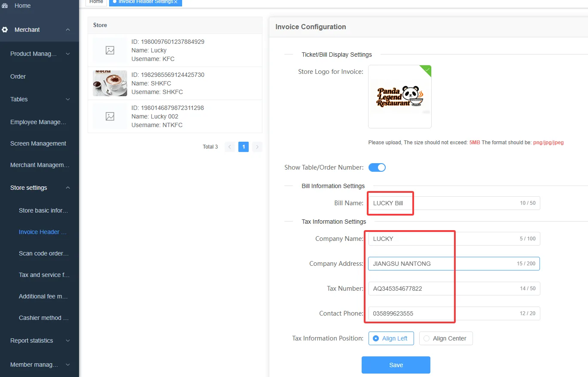Switch to the Home tab

(96, 2)
